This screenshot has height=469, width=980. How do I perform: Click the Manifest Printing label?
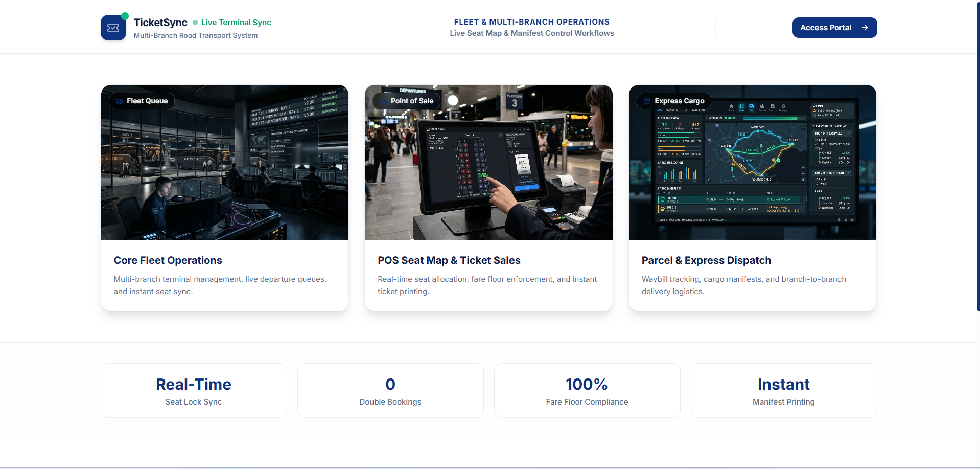tap(784, 402)
